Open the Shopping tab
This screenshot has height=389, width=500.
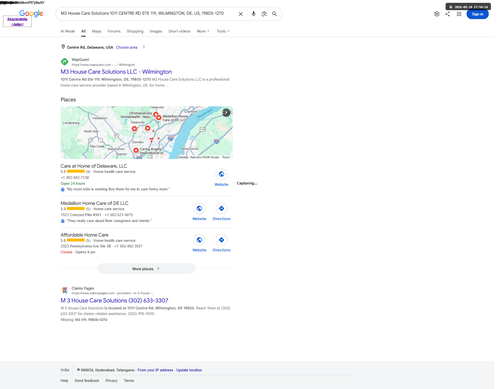point(135,31)
